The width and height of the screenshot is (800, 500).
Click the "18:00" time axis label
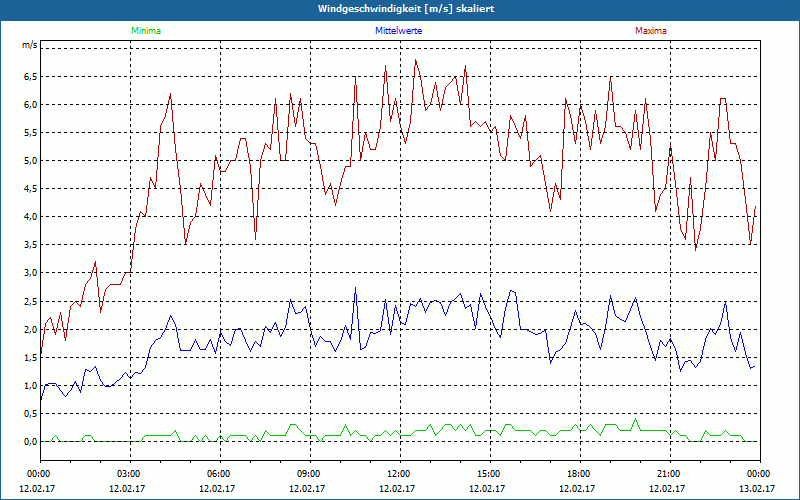[577, 474]
